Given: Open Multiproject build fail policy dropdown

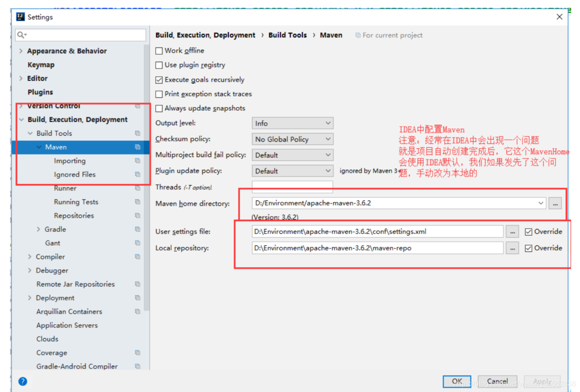Looking at the screenshot, I should (292, 155).
